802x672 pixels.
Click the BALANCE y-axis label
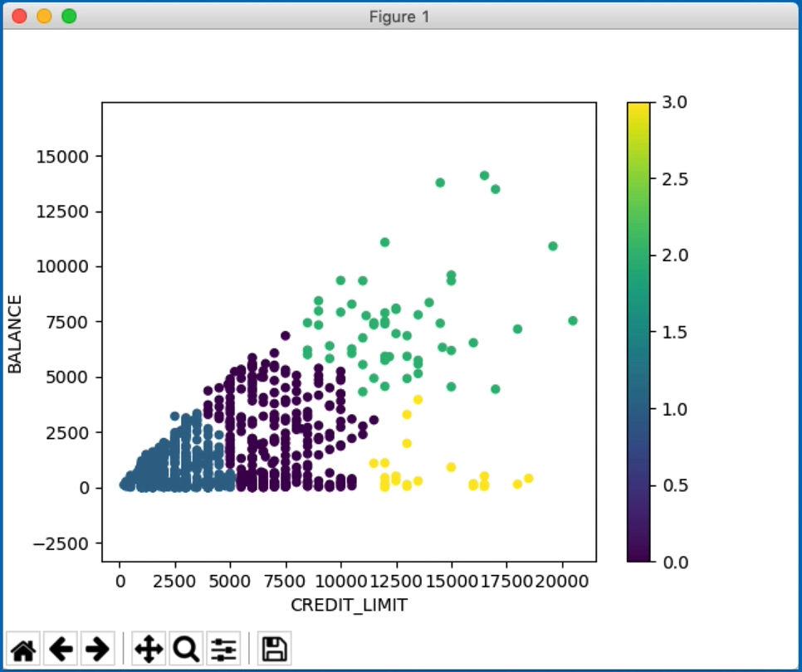[15, 334]
